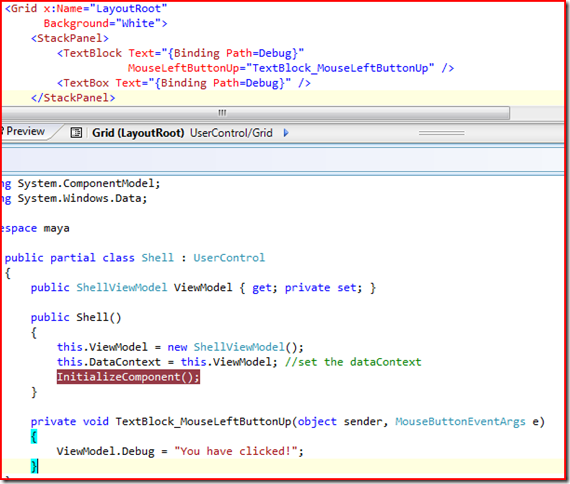The width and height of the screenshot is (570, 484).
Task: Click the horizontal scrollbar thumb in XAML pane
Action: [256, 113]
